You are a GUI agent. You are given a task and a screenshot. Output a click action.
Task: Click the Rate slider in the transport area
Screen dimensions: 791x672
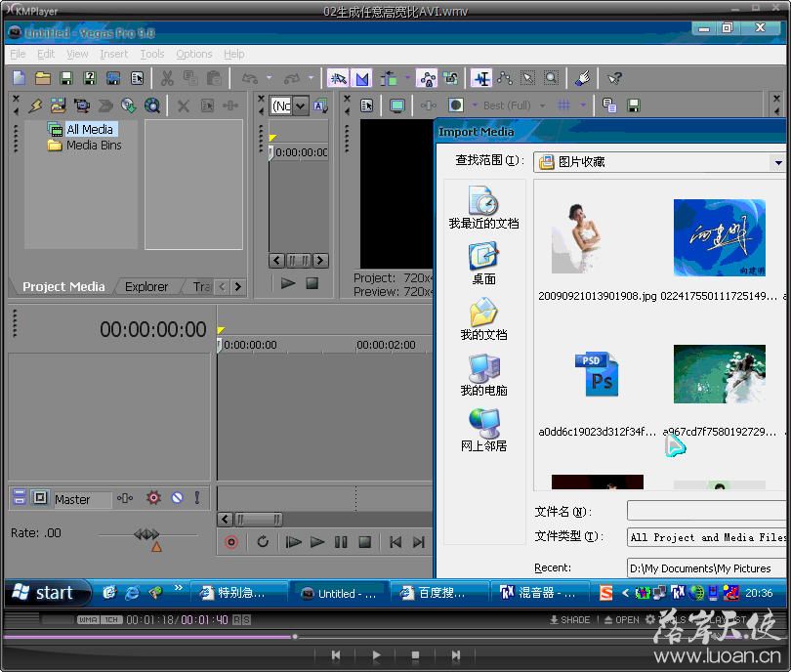point(147,534)
